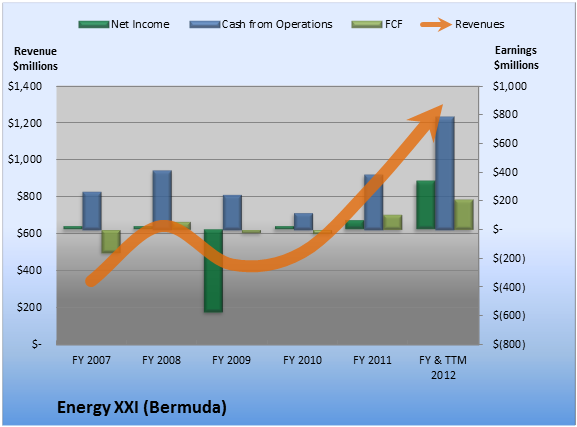This screenshot has width=577, height=427.
Task: Select FY 2012 Cash from Operations blue bar
Action: 445,173
